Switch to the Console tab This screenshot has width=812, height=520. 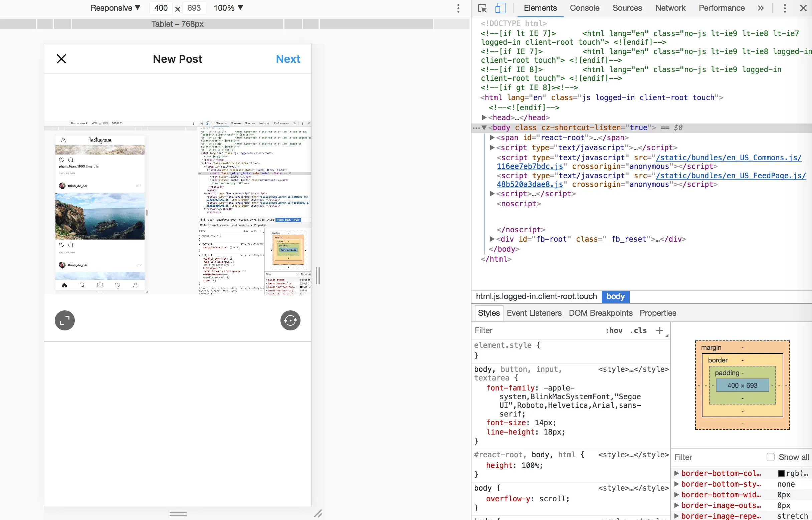(584, 8)
